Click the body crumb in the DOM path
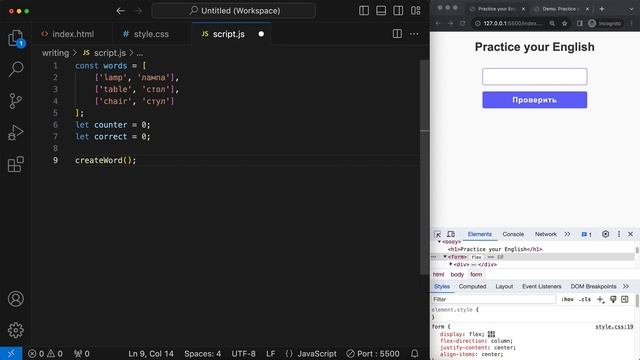The width and height of the screenshot is (640, 360). click(x=457, y=274)
